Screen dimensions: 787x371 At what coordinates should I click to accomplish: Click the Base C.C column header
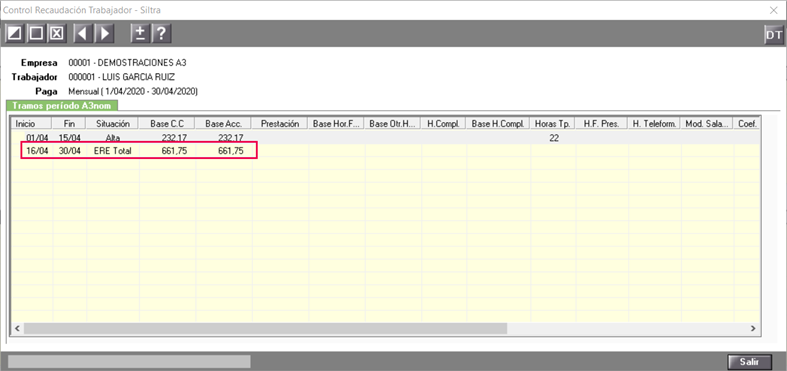[x=167, y=123]
